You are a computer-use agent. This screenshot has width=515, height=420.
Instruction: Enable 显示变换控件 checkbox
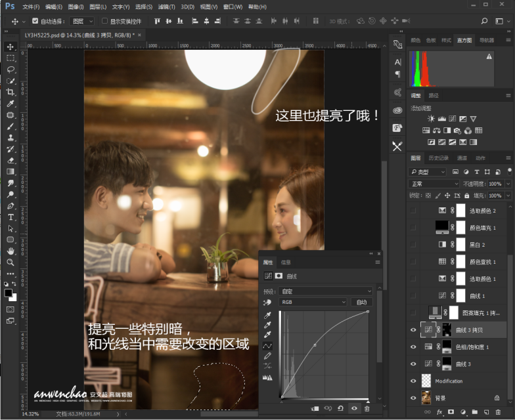click(x=105, y=21)
